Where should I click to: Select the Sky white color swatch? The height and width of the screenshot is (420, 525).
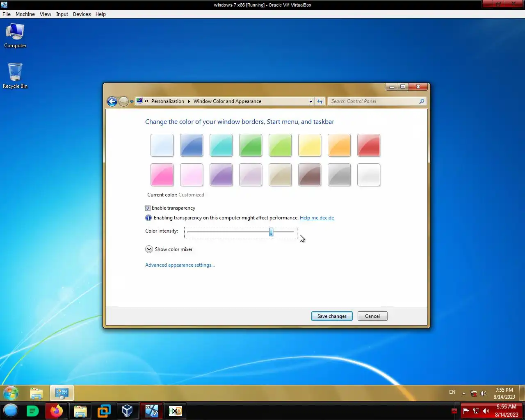click(162, 145)
